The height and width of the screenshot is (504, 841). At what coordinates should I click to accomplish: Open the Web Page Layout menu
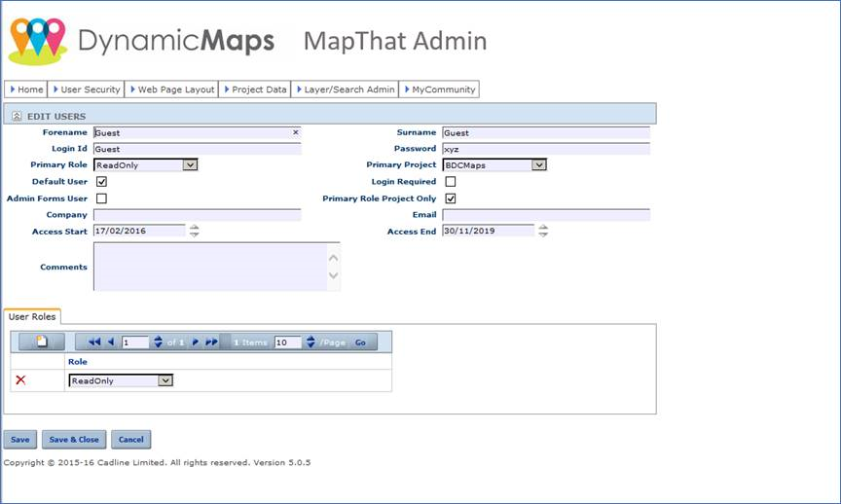pos(171,89)
